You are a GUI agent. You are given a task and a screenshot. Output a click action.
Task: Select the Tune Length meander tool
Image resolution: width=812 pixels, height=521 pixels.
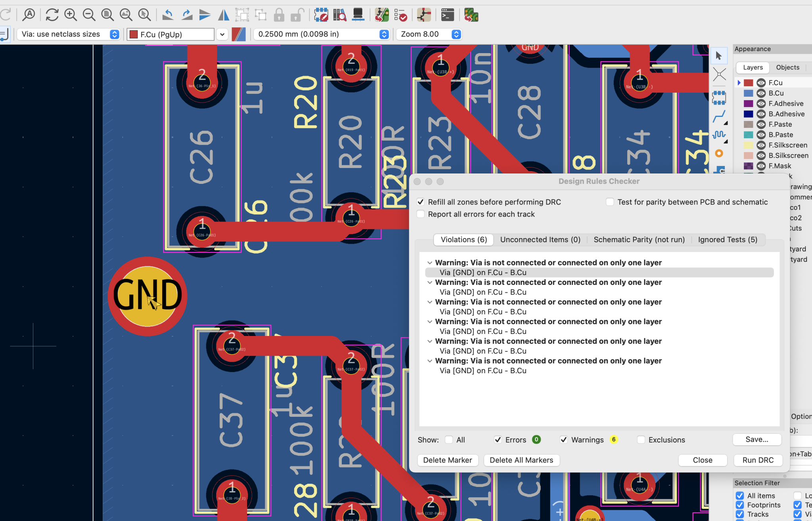click(719, 135)
